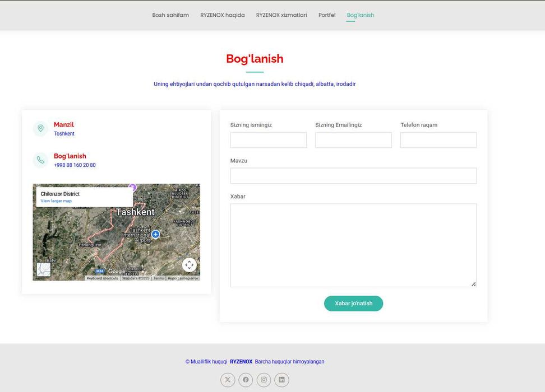Switch map layer via the thumbnail tile

click(x=44, y=269)
